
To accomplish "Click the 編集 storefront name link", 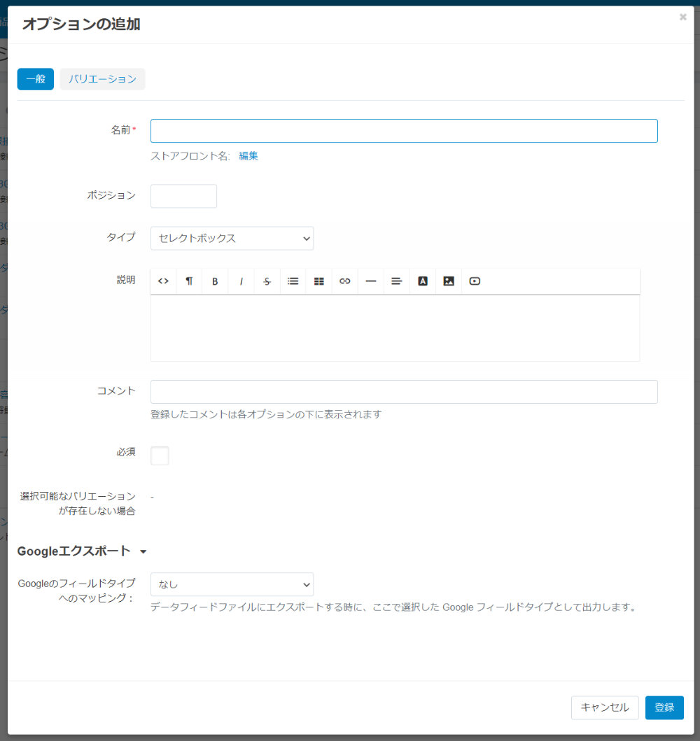I will point(248,156).
